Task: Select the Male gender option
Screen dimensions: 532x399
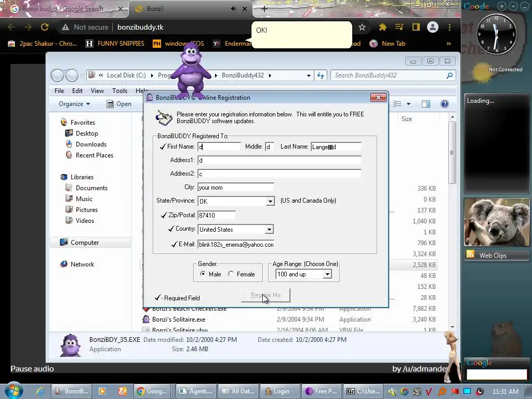Action: [203, 274]
